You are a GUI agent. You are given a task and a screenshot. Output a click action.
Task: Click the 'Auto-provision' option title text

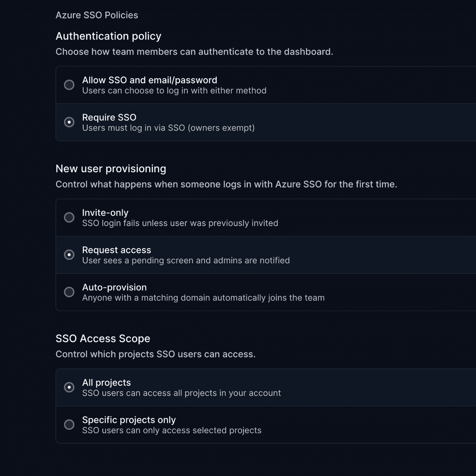(114, 287)
